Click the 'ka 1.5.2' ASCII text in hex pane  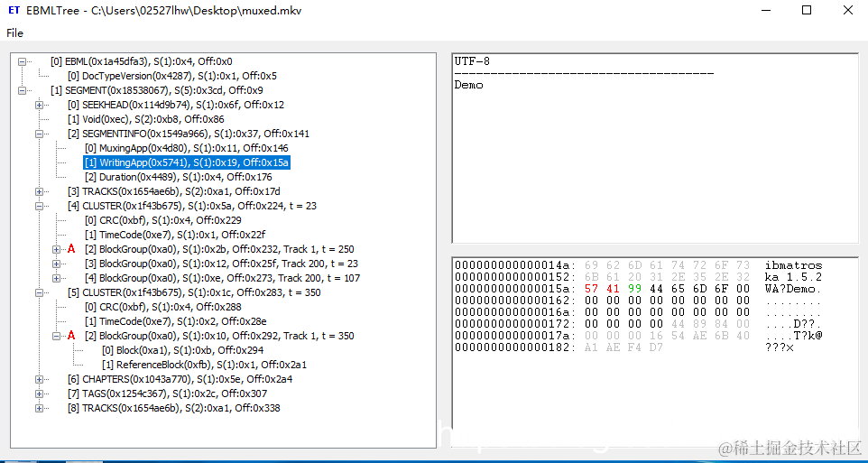(x=793, y=277)
